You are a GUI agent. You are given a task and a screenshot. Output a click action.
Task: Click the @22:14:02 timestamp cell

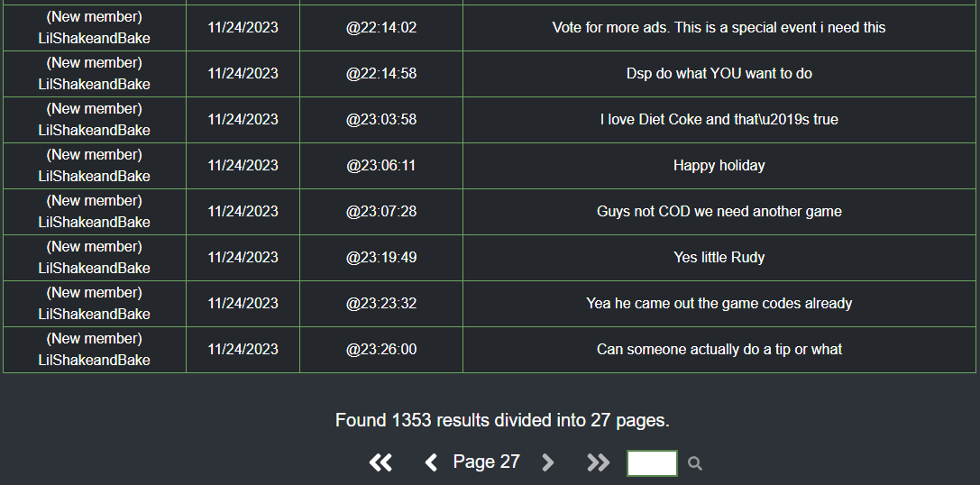click(x=381, y=28)
